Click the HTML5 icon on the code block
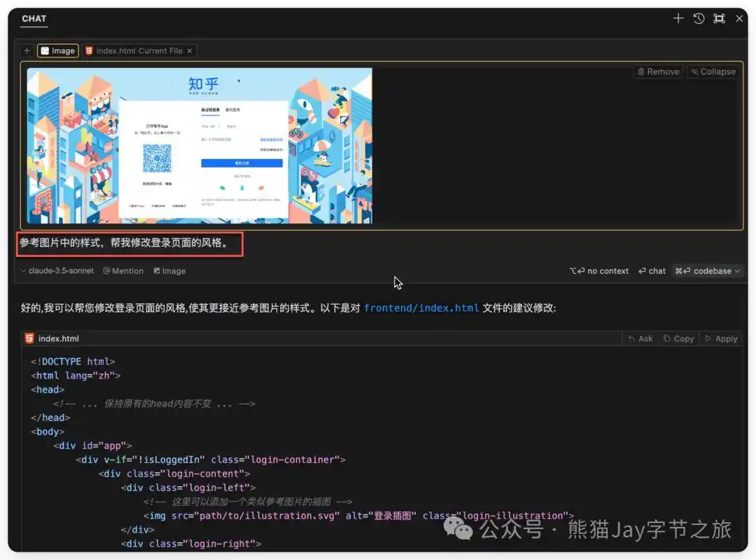Viewport: 756px width, 560px height. coord(29,338)
